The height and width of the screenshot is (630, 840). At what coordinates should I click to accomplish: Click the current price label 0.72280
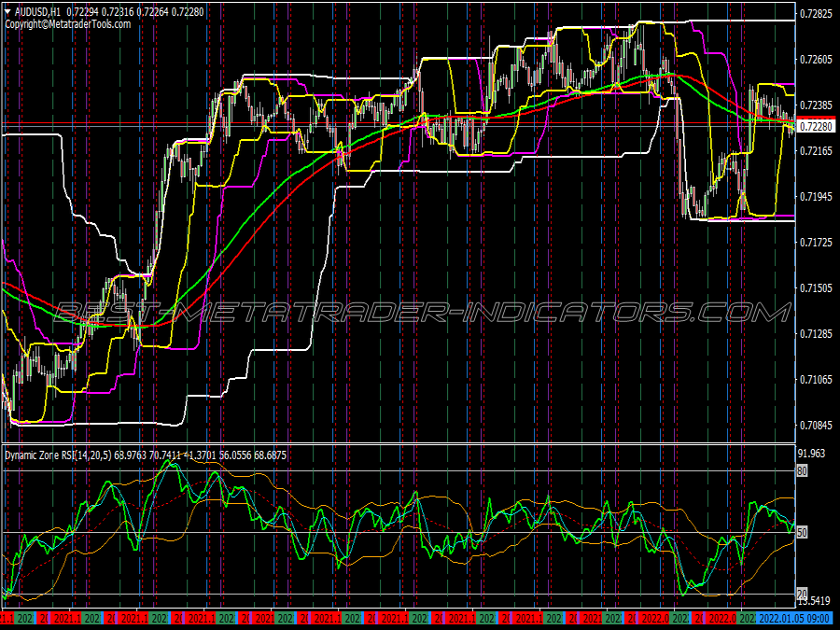click(x=817, y=126)
